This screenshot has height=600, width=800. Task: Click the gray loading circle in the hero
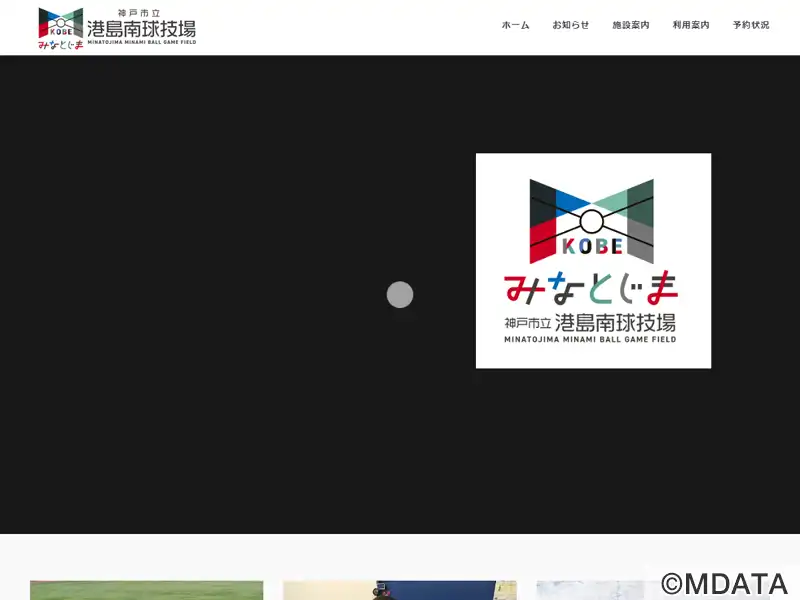[x=400, y=294]
